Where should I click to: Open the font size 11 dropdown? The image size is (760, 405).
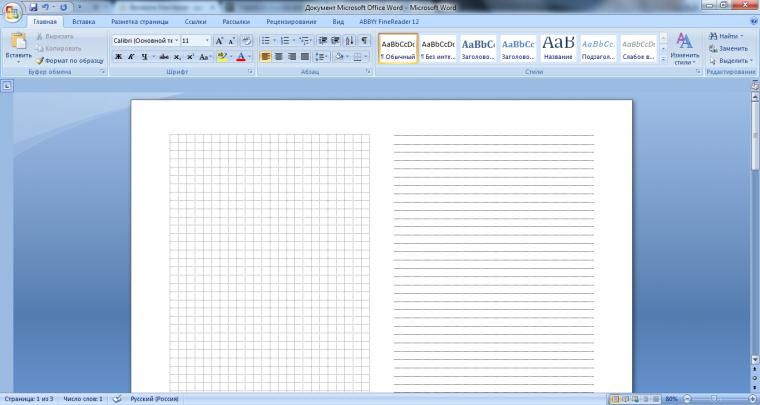pyautogui.click(x=207, y=40)
